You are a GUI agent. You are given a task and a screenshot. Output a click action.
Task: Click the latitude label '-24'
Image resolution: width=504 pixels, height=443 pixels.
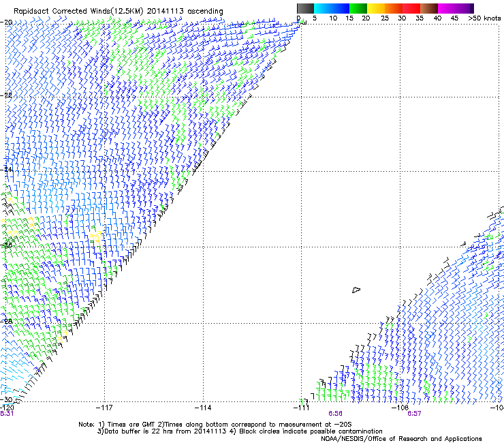coord(6,169)
